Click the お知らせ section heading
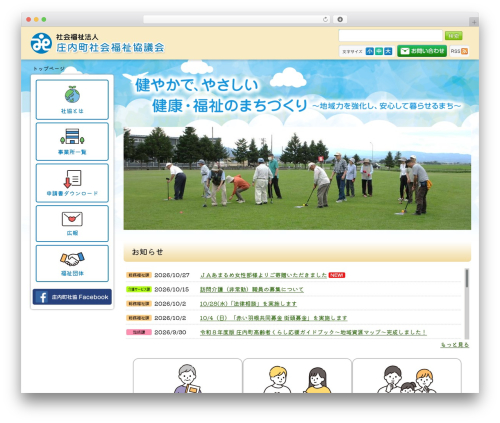The width and height of the screenshot is (500, 423). click(x=147, y=252)
